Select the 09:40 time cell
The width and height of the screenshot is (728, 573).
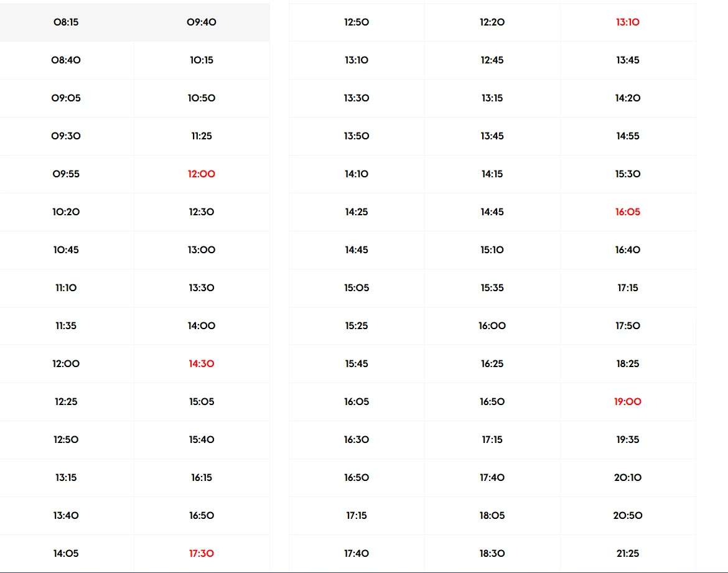pos(202,22)
